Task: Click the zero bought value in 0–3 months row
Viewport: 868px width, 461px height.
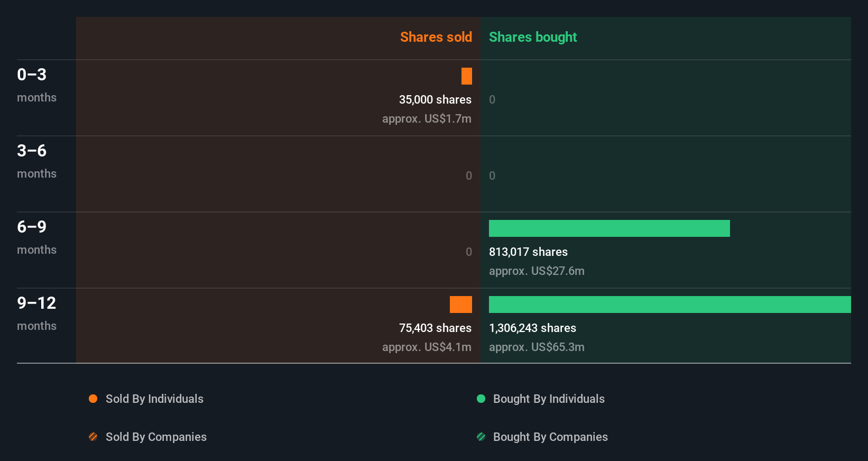Action: click(x=492, y=99)
